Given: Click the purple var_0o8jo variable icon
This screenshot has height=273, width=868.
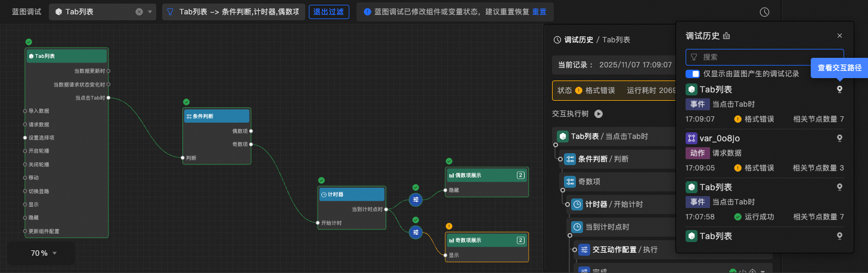Looking at the screenshot, I should tap(691, 138).
